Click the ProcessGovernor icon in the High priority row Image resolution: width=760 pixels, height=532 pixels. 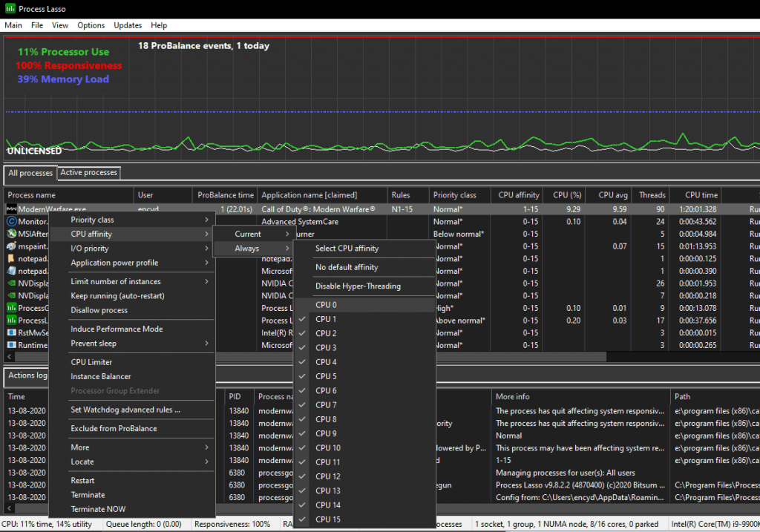tap(12, 308)
